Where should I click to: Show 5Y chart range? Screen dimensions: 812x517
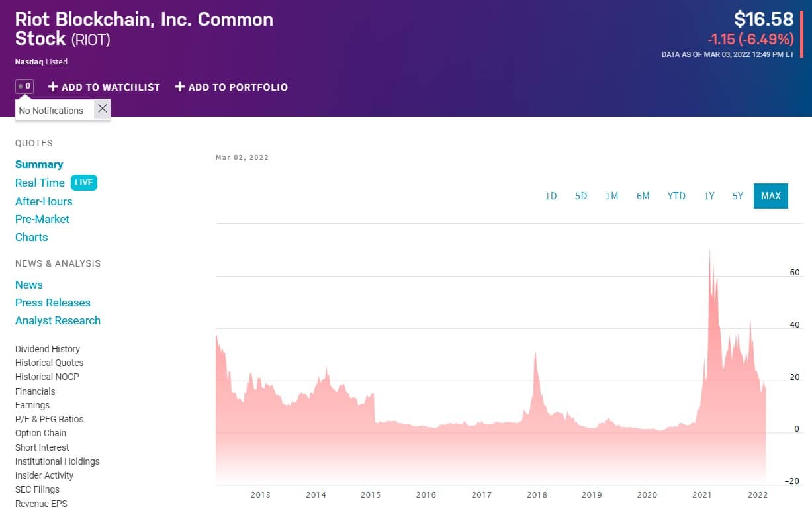coord(738,196)
